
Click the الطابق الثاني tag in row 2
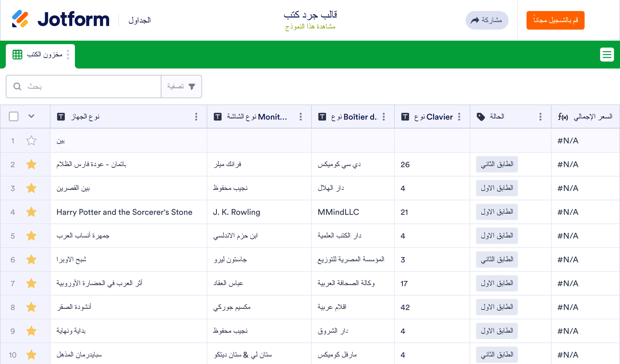pos(497,165)
